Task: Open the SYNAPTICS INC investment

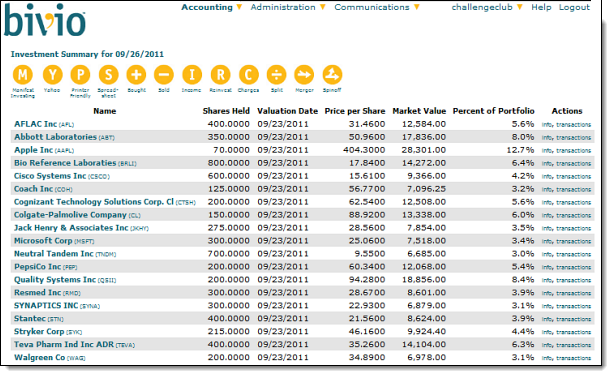Action: [x=46, y=305]
